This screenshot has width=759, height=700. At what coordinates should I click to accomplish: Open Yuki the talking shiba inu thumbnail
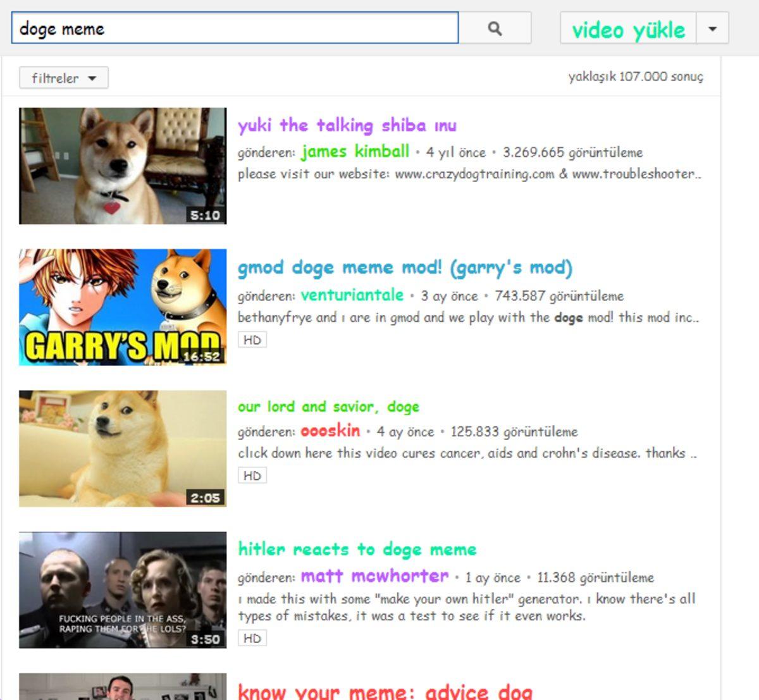pyautogui.click(x=123, y=166)
